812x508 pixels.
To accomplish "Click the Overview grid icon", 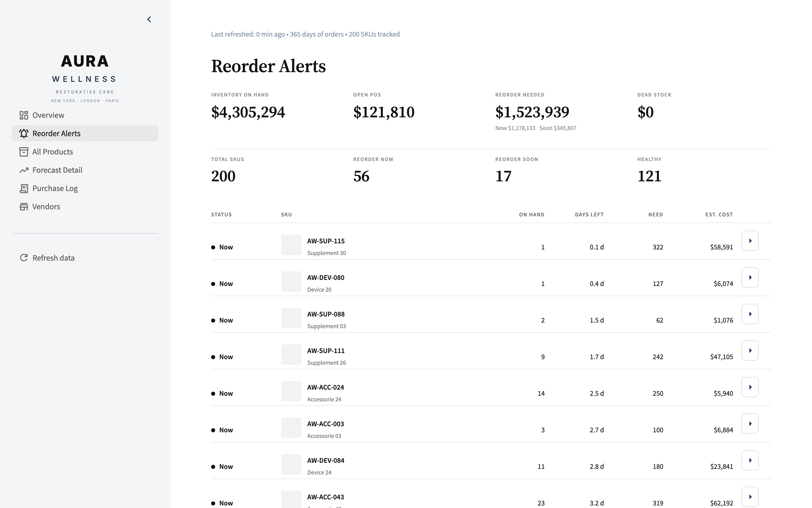I will click(x=24, y=115).
